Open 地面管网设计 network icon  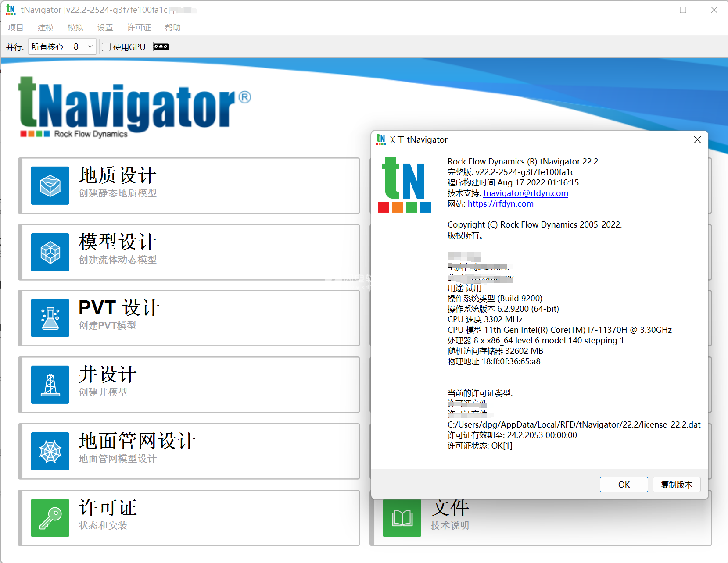click(x=50, y=451)
